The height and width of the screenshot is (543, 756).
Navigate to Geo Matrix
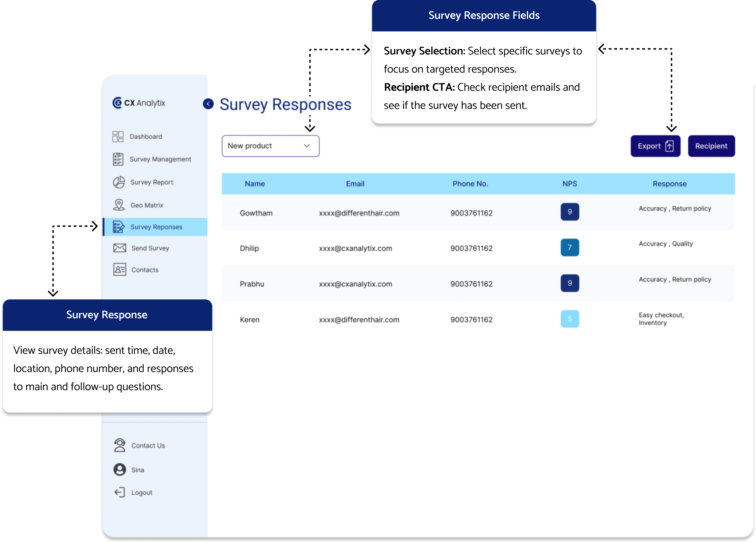pyautogui.click(x=147, y=205)
